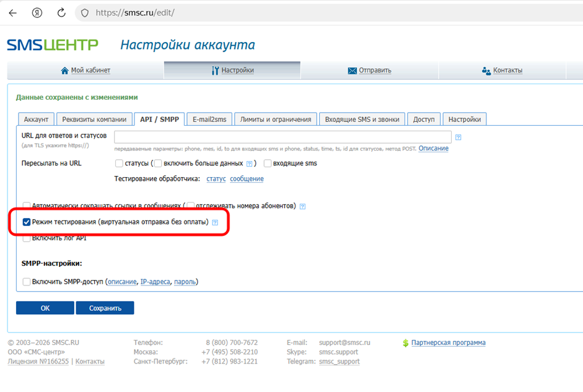This screenshot has height=392, width=583.
Task: Disable the Режим тестирования checkbox
Action: (27, 222)
